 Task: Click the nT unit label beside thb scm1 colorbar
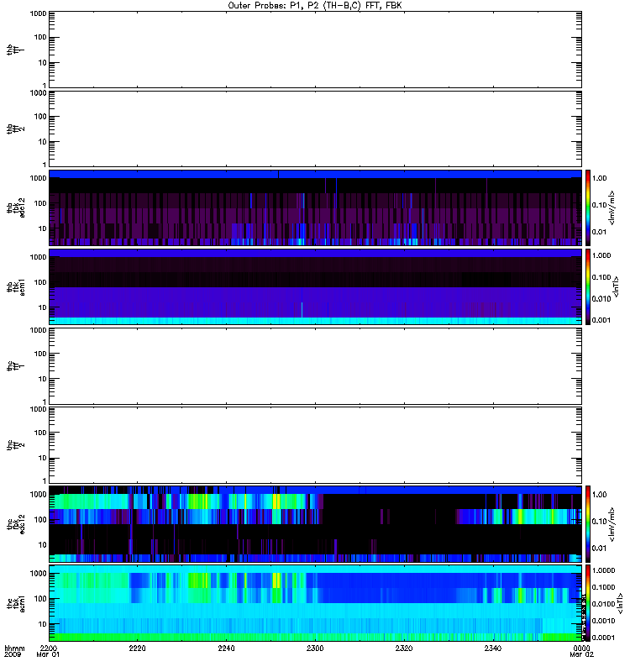click(x=616, y=286)
